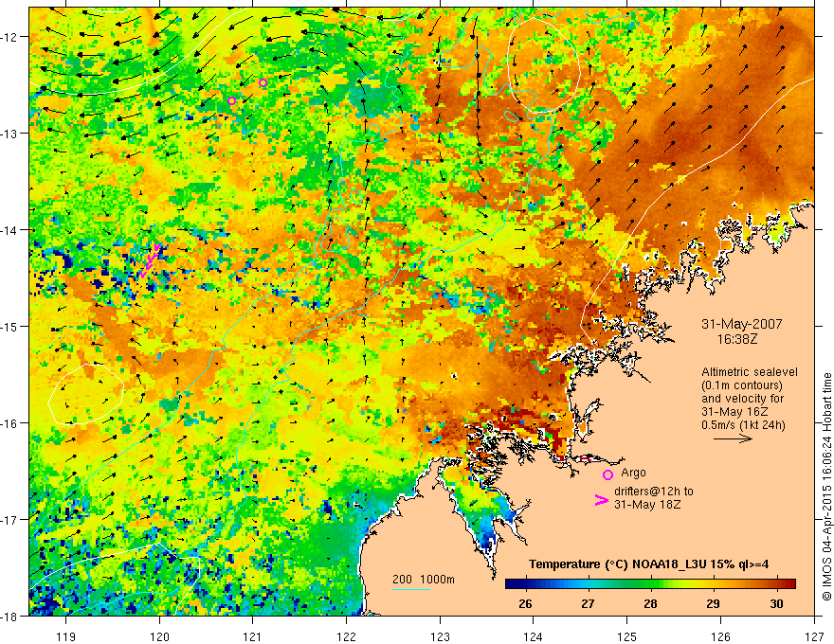Image resolution: width=834 pixels, height=644 pixels.
Task: Click the colorbar label 29
Action: click(714, 604)
